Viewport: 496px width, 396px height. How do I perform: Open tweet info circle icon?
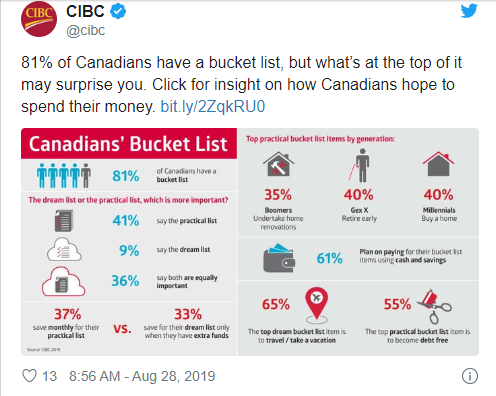pyautogui.click(x=470, y=376)
